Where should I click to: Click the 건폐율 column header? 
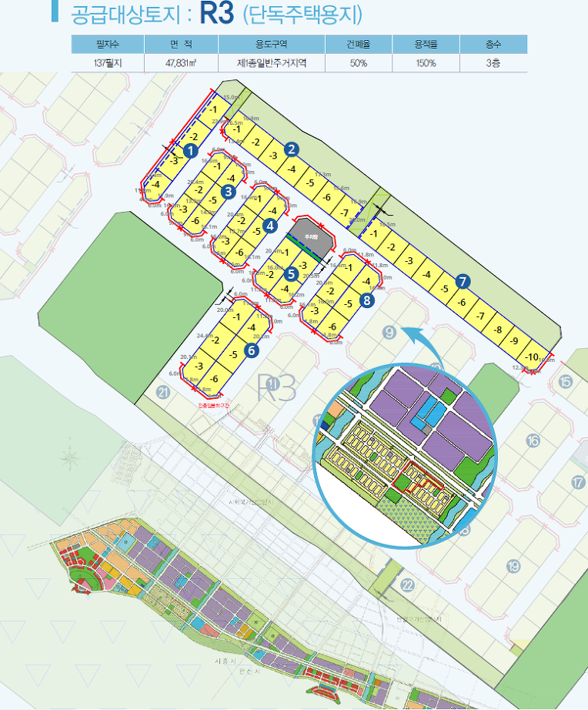359,45
